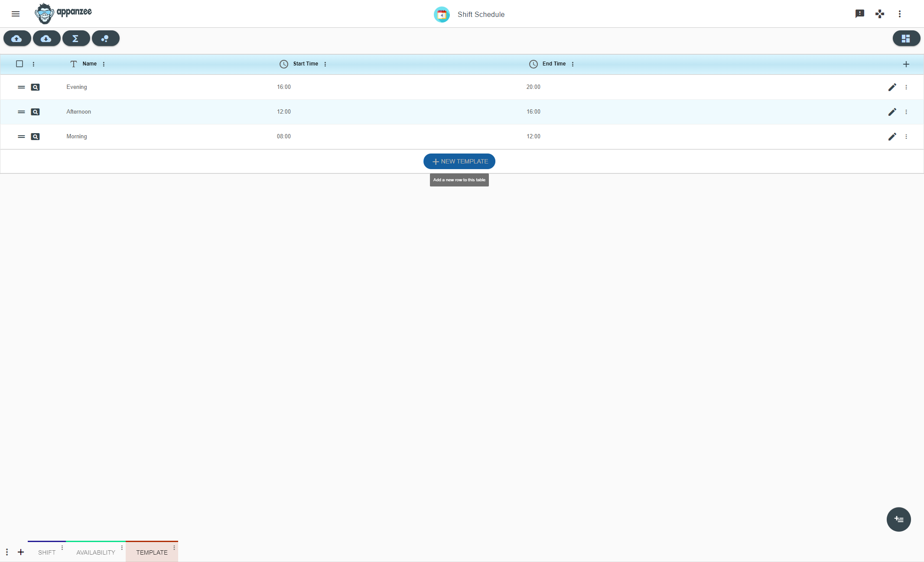Open details of the Evening row
Screen dimensions: 924x562
tap(35, 87)
